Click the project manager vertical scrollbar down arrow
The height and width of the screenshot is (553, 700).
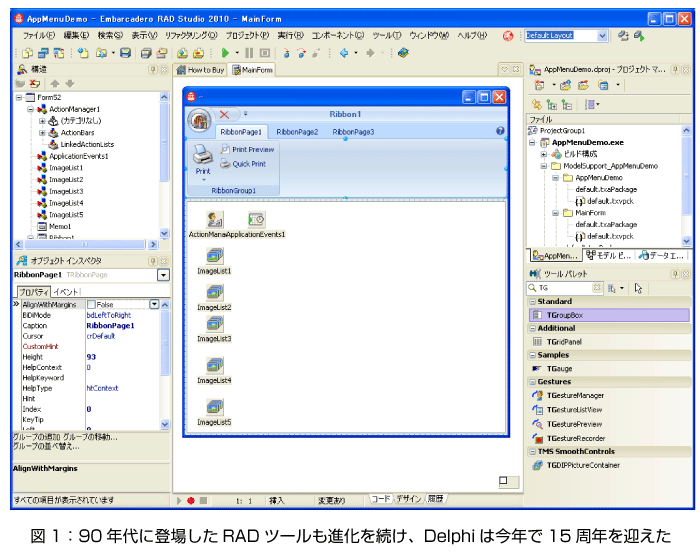click(x=686, y=241)
